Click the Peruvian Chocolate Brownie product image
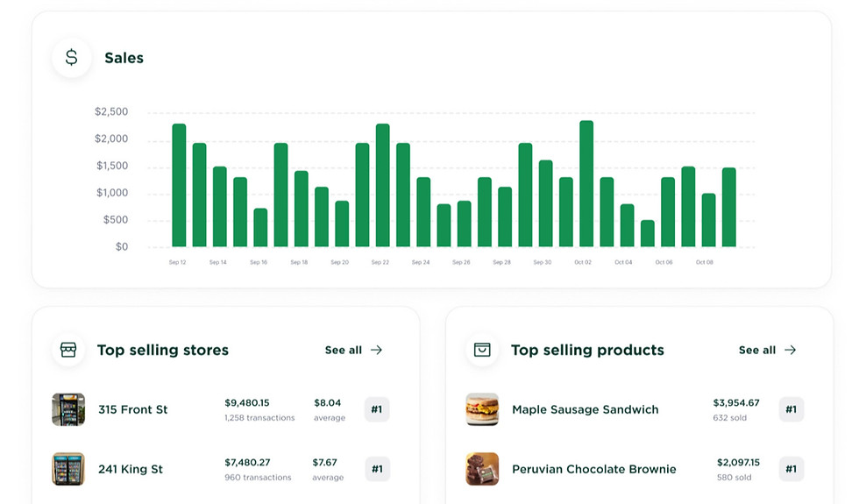This screenshot has width=859, height=504. (x=482, y=469)
